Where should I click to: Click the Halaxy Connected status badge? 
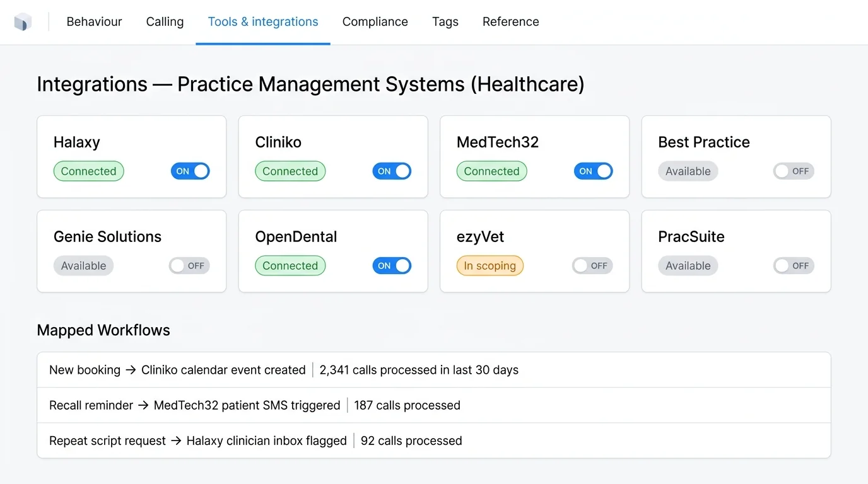point(88,171)
